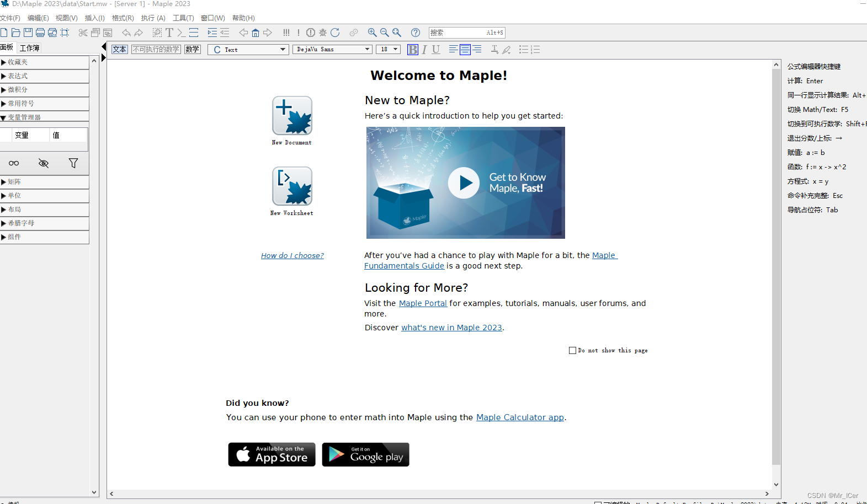
Task: Save the document with the floppy disk icon
Action: [28, 33]
